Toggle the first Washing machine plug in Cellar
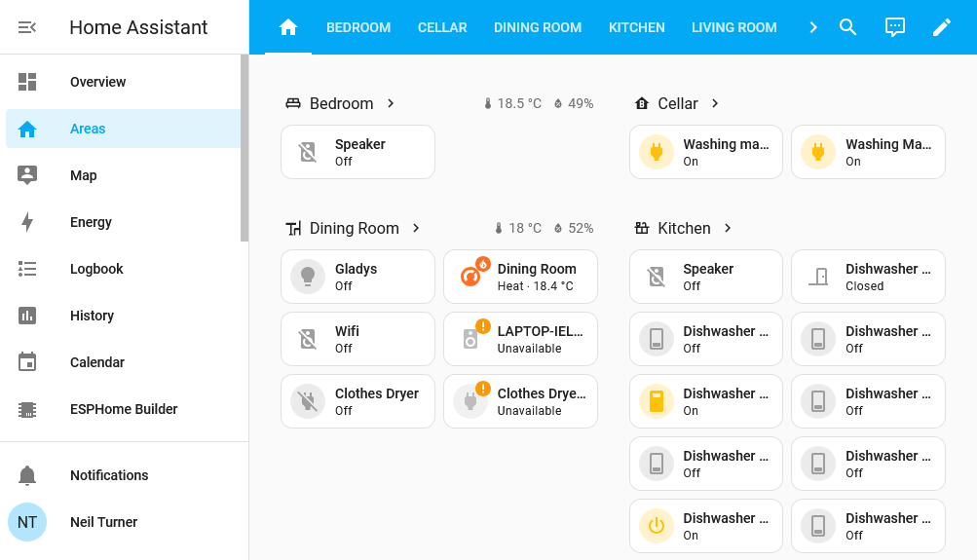977x560 pixels. pos(656,152)
